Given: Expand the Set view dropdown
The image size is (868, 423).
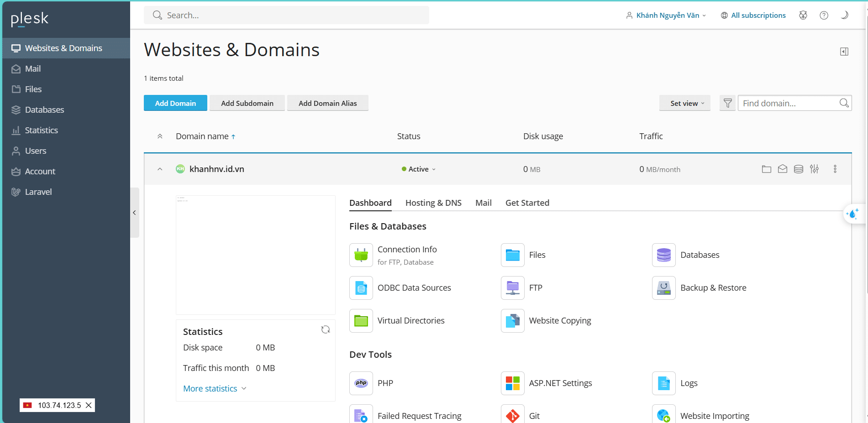Looking at the screenshot, I should tap(684, 103).
